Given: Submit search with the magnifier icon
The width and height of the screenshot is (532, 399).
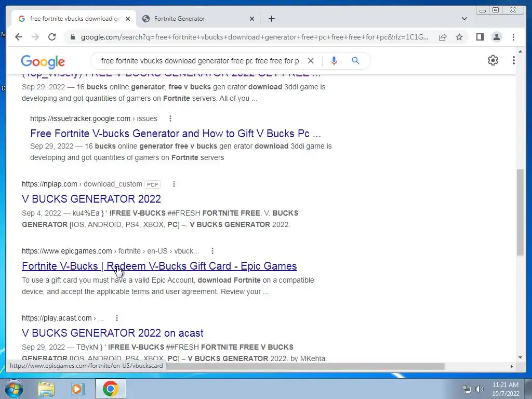Looking at the screenshot, I should coord(355,61).
